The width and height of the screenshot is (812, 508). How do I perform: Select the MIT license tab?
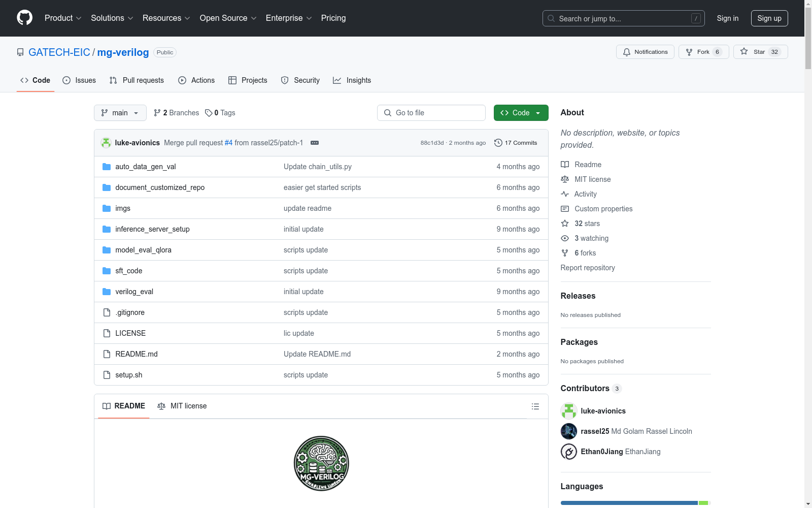[x=182, y=406]
